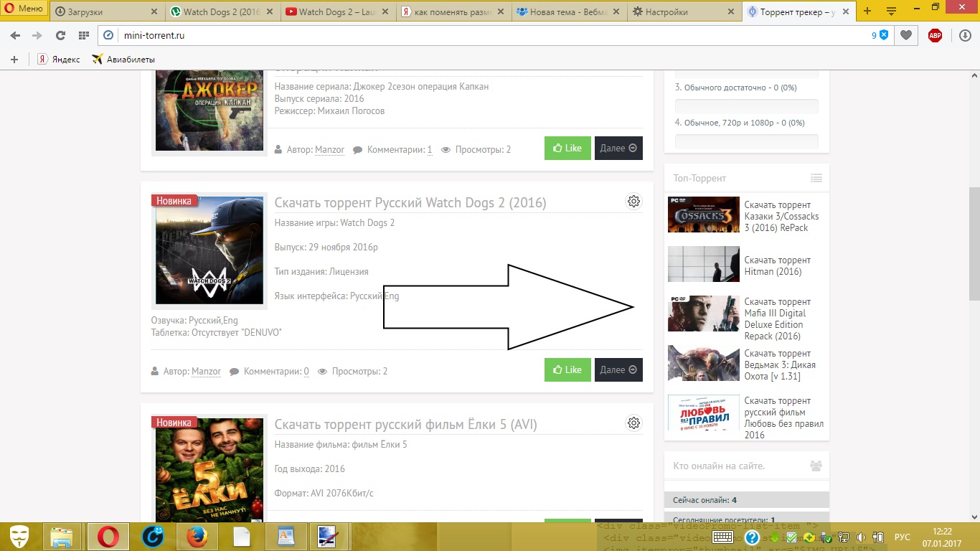
Task: Switch to the Watch Dogs 2 (2016 tab
Action: click(x=221, y=11)
